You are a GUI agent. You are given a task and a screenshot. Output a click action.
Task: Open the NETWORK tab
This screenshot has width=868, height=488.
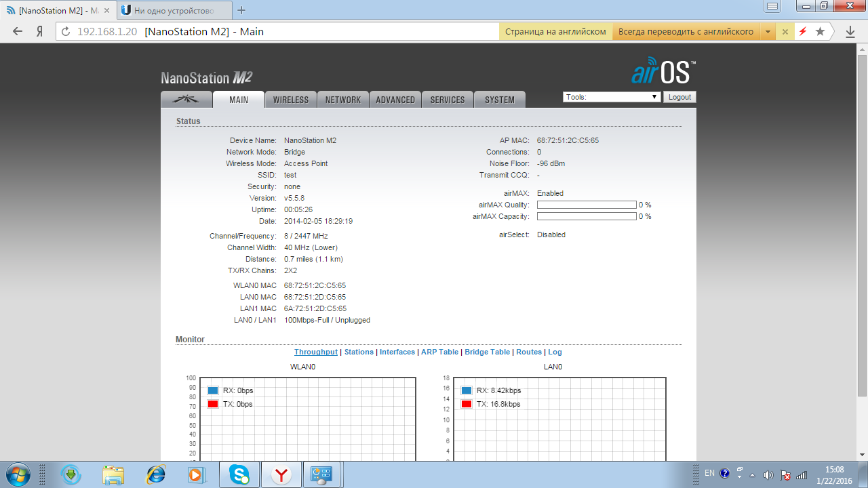click(x=343, y=100)
